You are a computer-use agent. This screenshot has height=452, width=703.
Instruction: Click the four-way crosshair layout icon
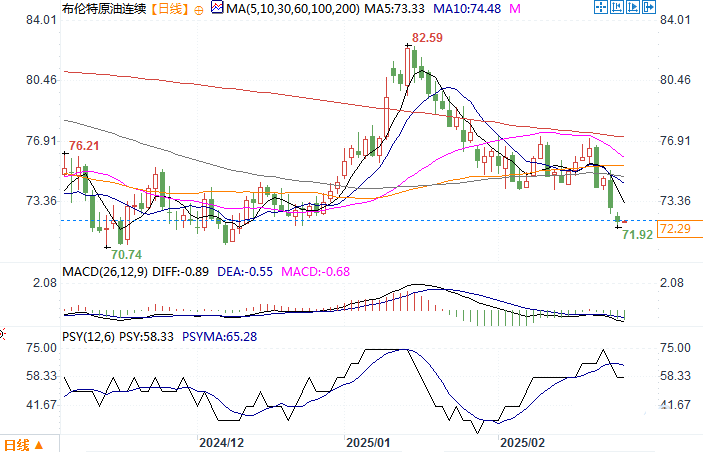pyautogui.click(x=600, y=7)
